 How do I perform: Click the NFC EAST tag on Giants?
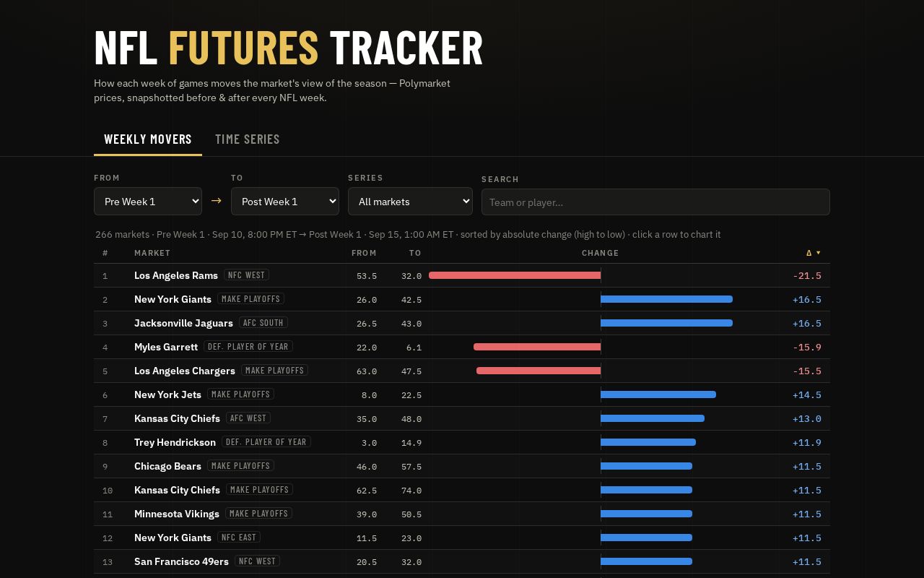point(239,538)
